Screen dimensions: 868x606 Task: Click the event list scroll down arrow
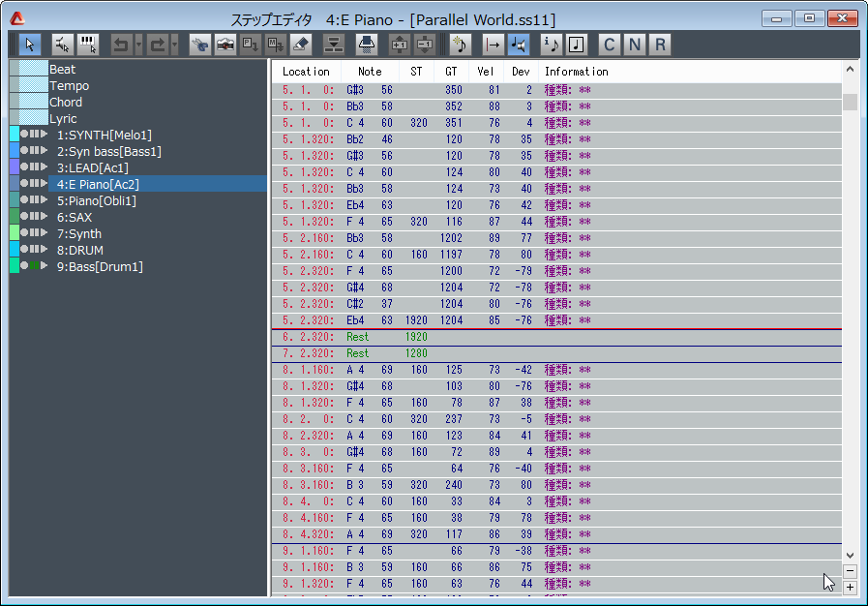pyautogui.click(x=850, y=555)
